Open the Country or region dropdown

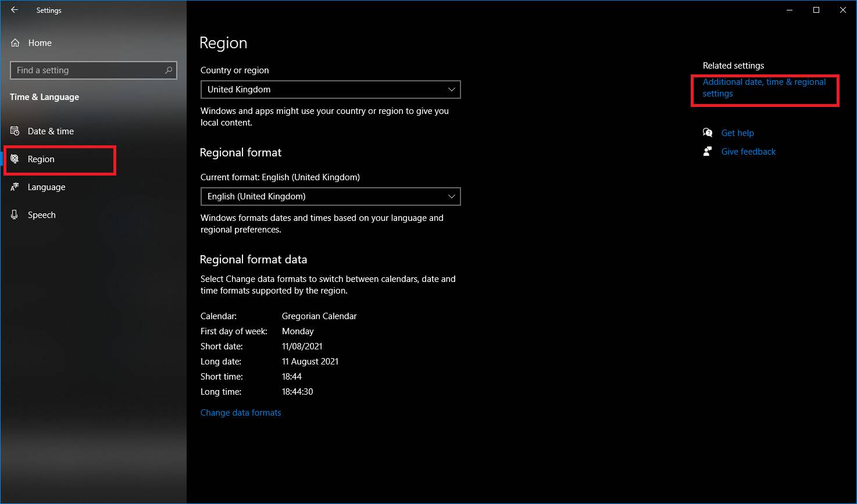coord(330,90)
